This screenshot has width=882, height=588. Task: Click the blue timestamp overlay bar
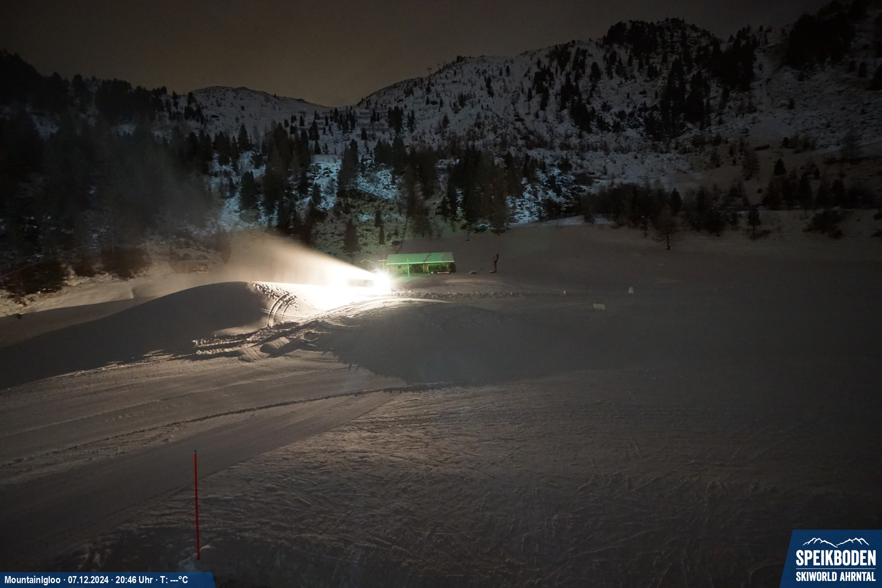point(106,580)
